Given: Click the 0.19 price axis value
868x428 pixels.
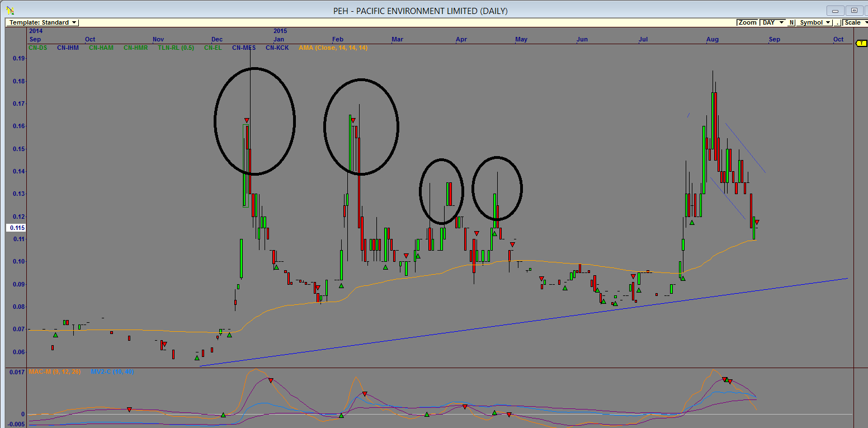Looking at the screenshot, I should tap(18, 58).
